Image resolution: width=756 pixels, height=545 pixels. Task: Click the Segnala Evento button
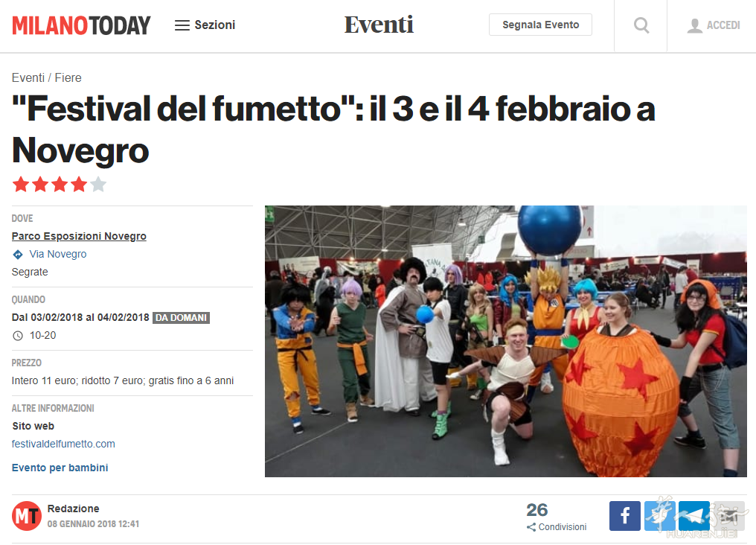tap(540, 25)
